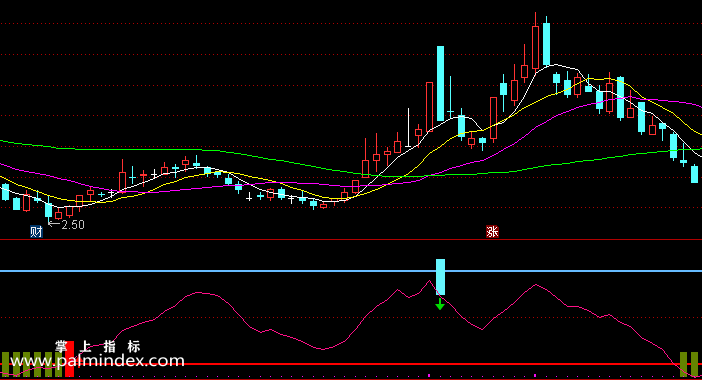Select the tall cyan indicator bar above the arrow
Image resolution: width=702 pixels, height=380 pixels.
(441, 277)
